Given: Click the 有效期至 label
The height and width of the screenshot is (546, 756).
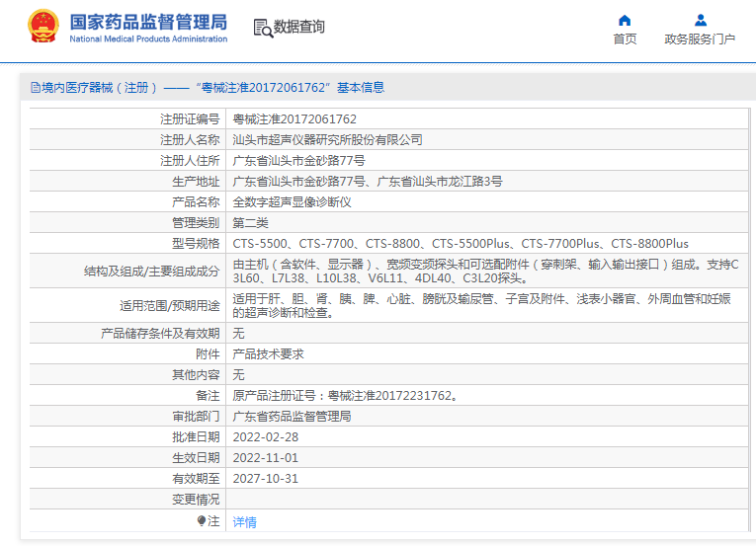Looking at the screenshot, I should (x=196, y=479).
